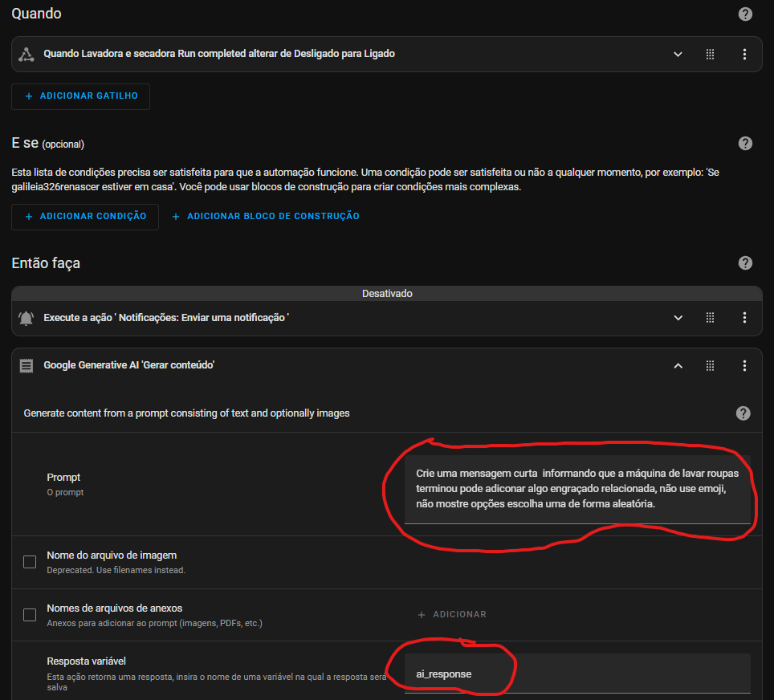Click Adicionar for attachment filenames

coord(452,615)
